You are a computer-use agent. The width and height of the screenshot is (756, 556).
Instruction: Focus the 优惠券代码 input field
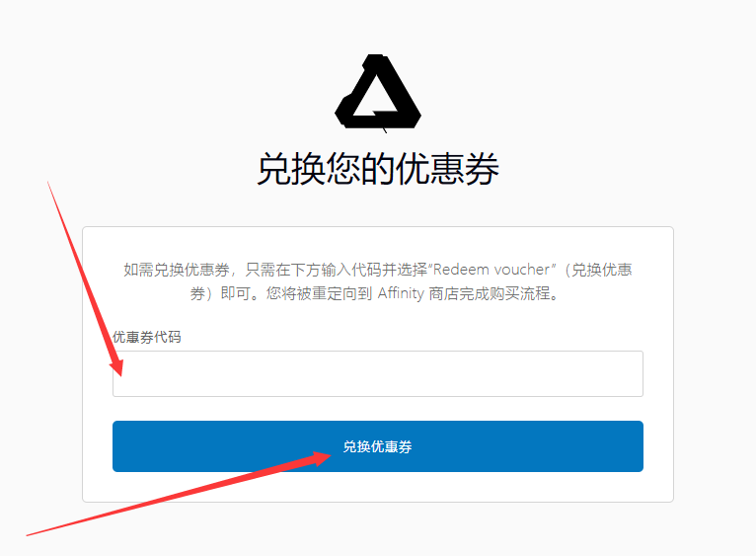378,373
